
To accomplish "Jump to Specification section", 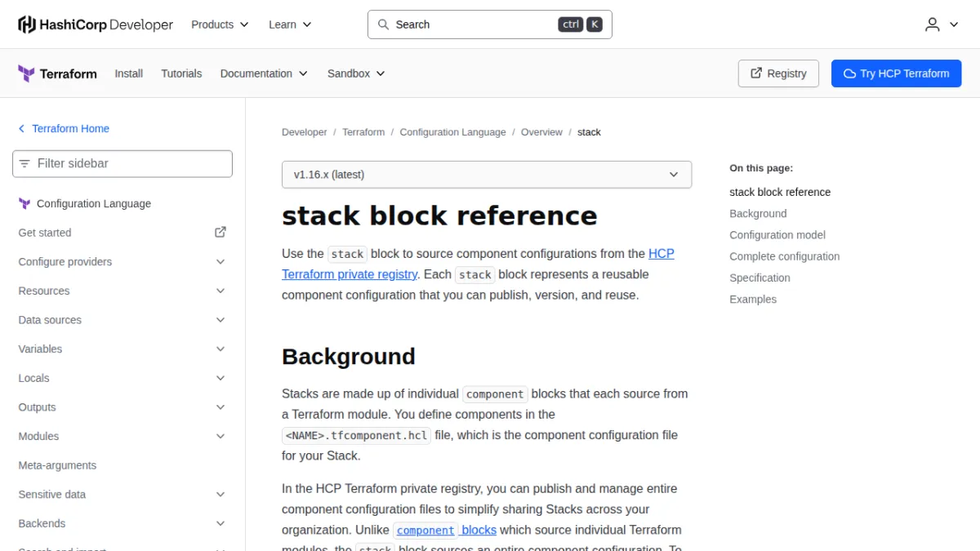I will (x=760, y=278).
